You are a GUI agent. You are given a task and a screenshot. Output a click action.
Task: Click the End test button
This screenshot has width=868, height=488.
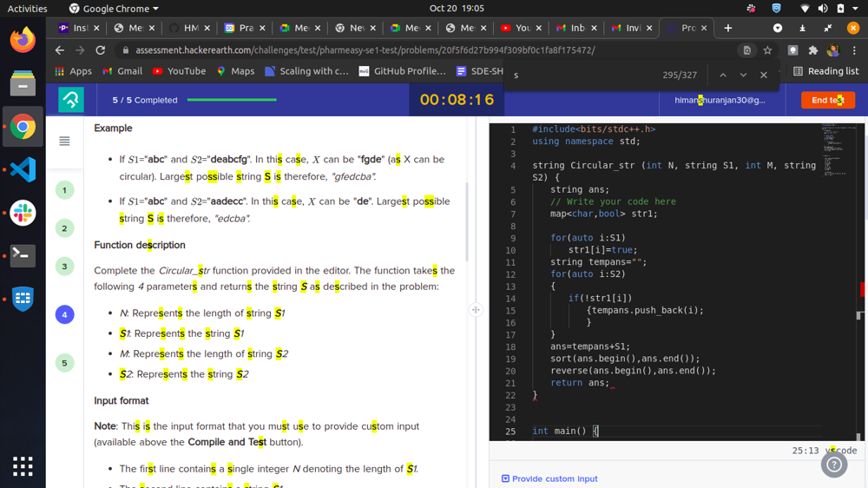pos(827,100)
